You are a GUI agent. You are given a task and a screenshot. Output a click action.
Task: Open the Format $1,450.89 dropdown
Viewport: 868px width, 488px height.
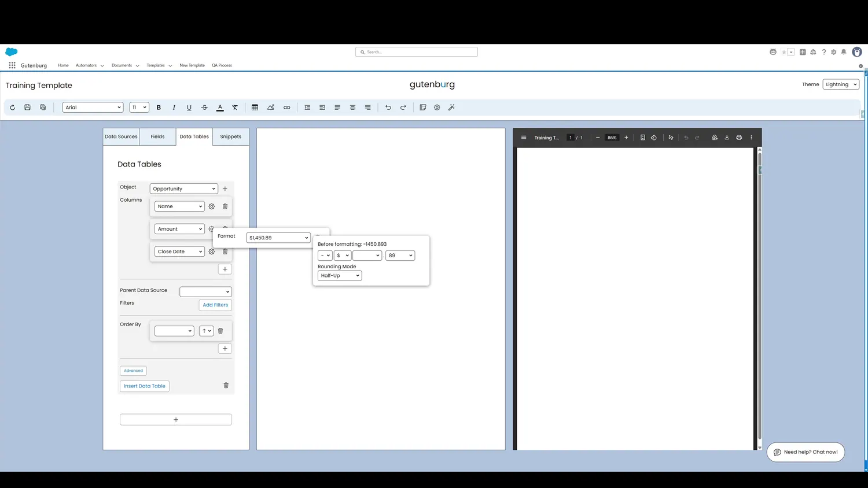click(x=278, y=238)
